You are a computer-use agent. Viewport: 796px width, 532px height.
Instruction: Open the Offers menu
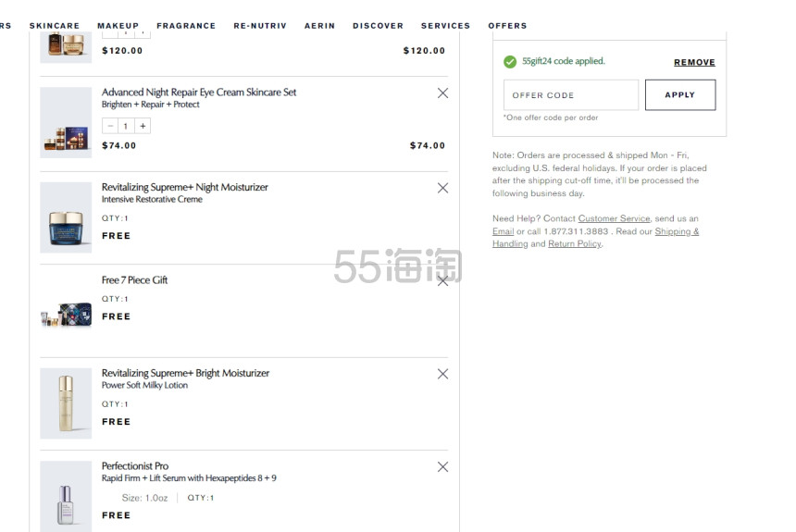[x=507, y=25]
